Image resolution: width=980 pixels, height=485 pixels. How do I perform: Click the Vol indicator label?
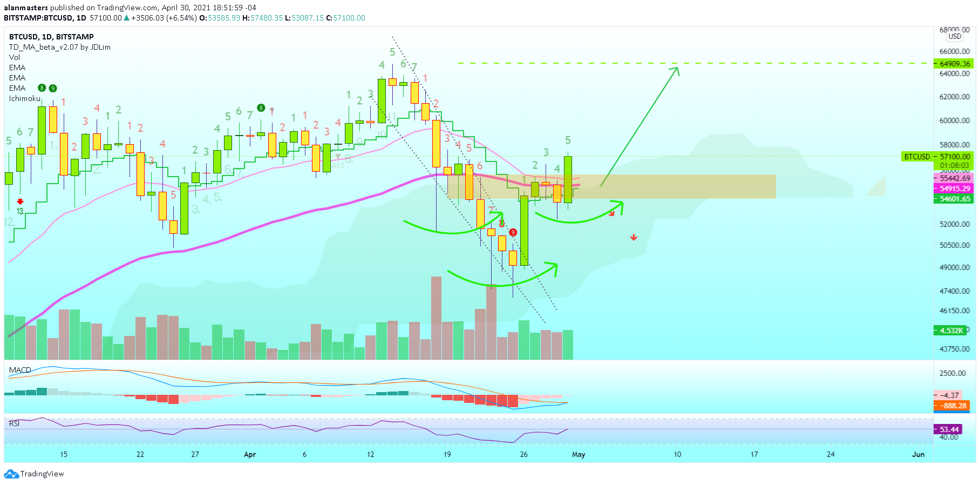(14, 57)
